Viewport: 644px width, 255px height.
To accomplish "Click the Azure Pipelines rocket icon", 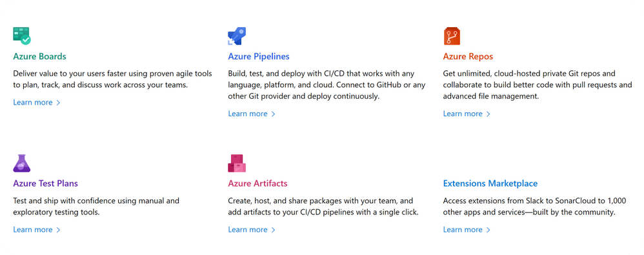I will tap(237, 36).
